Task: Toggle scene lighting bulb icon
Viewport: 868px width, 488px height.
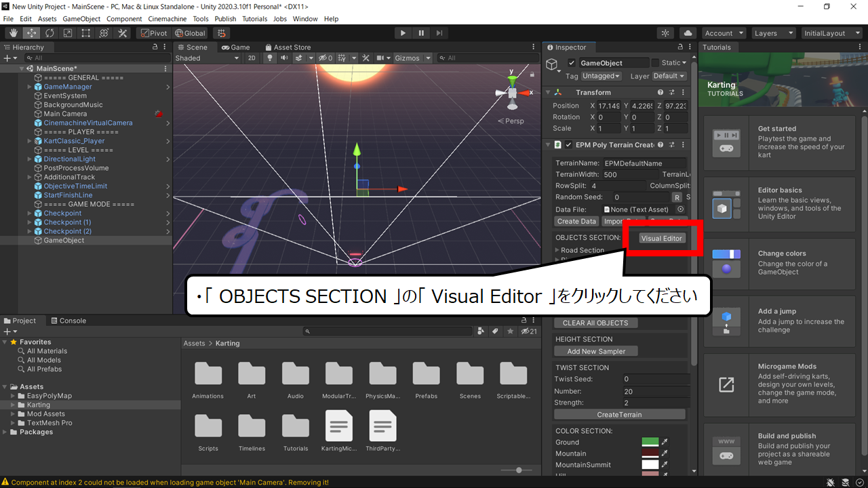Action: (269, 58)
